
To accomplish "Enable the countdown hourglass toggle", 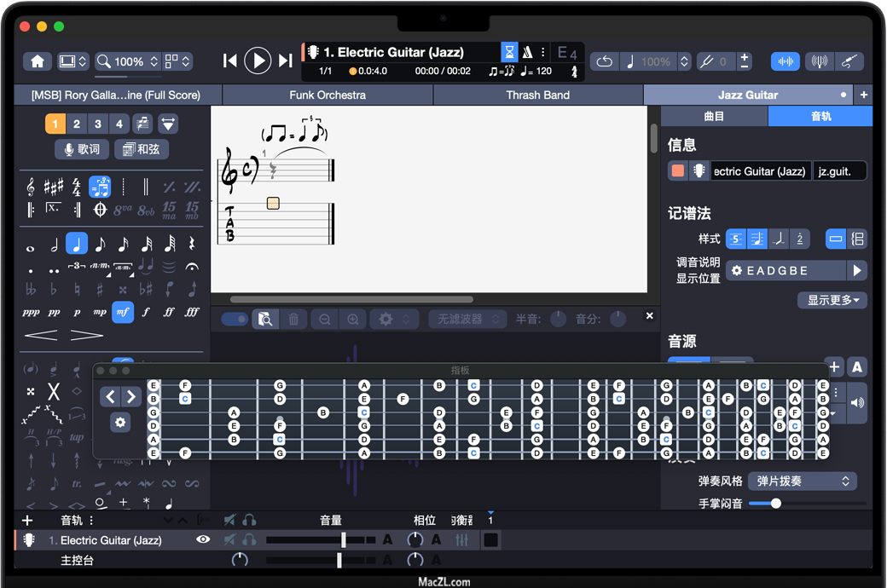I will pyautogui.click(x=509, y=52).
